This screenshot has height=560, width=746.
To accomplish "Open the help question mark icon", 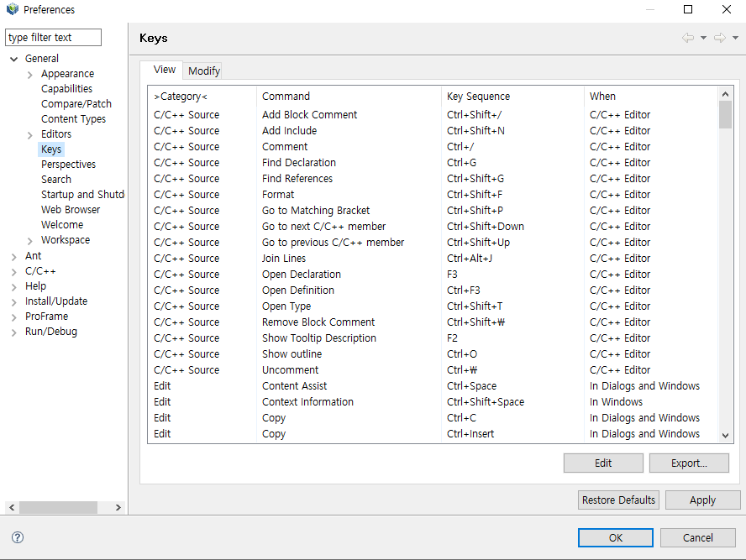I will pyautogui.click(x=18, y=537).
